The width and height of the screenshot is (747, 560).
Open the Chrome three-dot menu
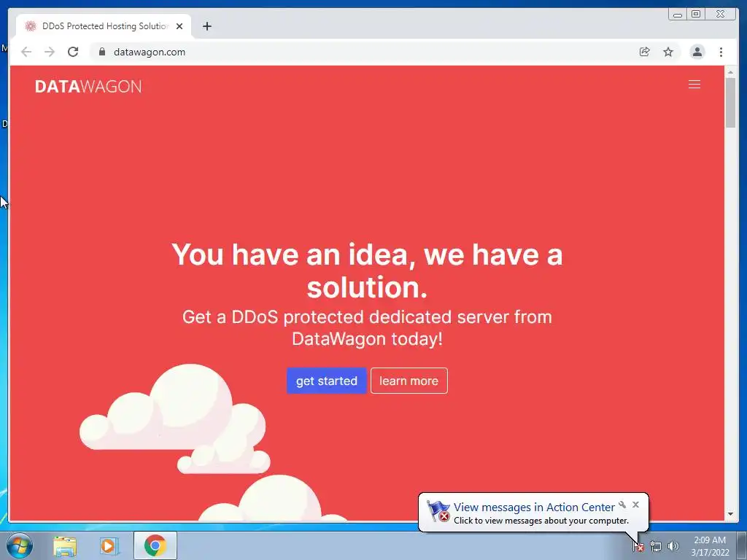pyautogui.click(x=721, y=52)
